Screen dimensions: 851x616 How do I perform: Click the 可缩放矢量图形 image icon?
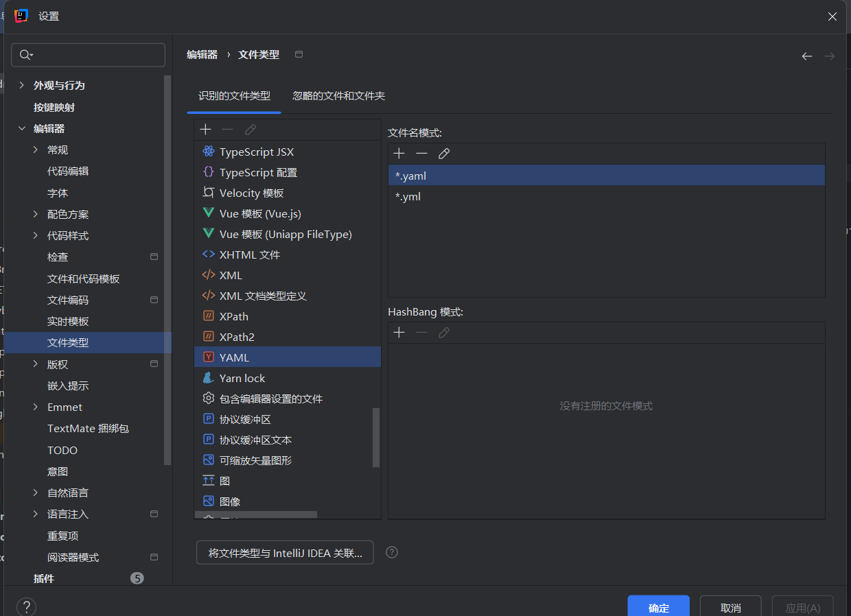point(209,460)
